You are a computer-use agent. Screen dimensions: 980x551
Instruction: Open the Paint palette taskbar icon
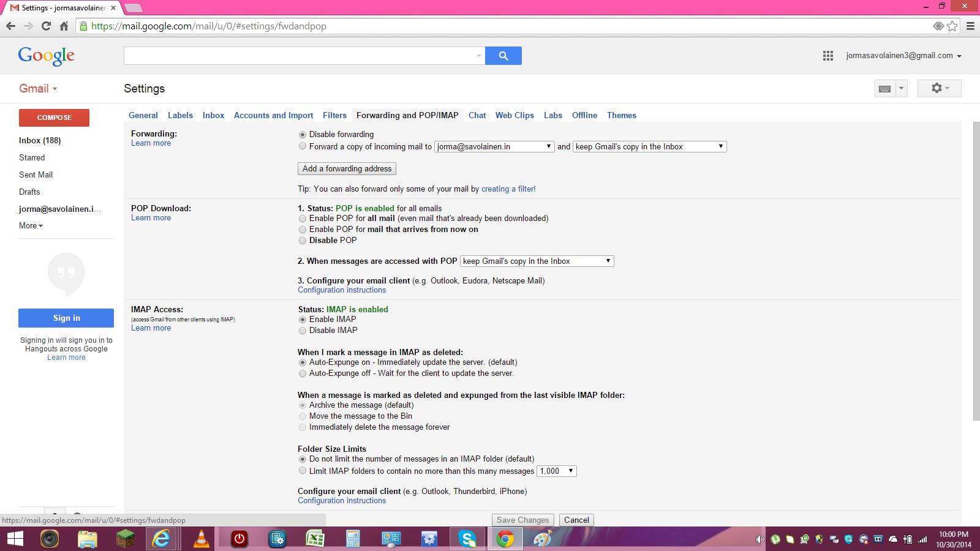[543, 539]
